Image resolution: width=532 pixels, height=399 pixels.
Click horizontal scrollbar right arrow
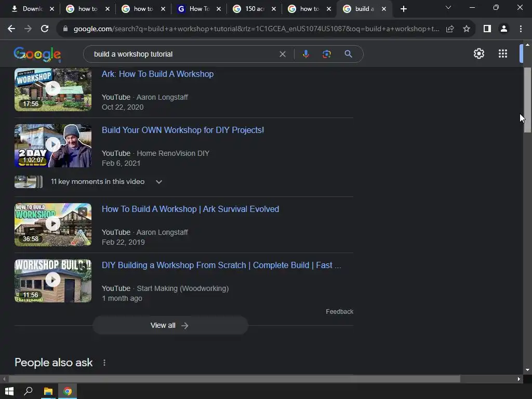pos(519,379)
